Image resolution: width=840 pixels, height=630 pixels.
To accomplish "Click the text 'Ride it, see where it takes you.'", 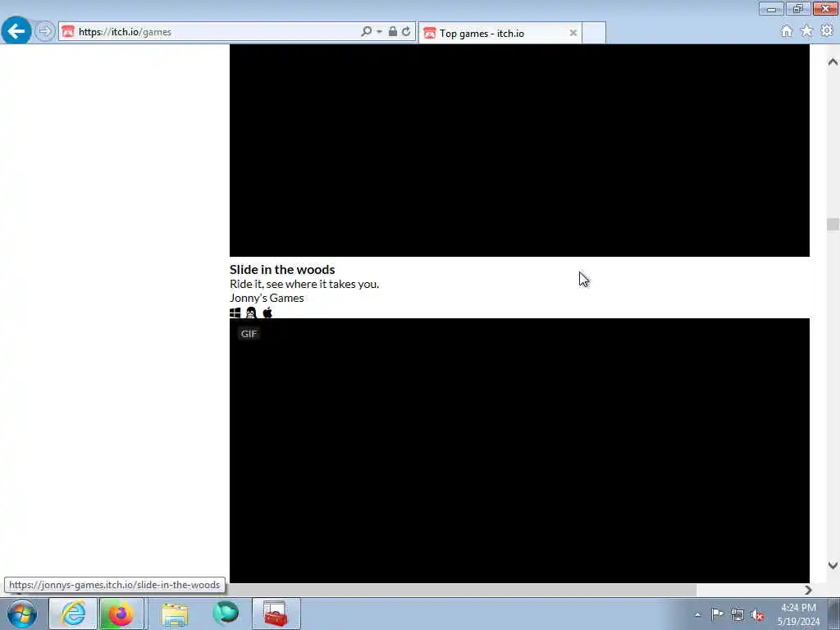I will click(304, 284).
